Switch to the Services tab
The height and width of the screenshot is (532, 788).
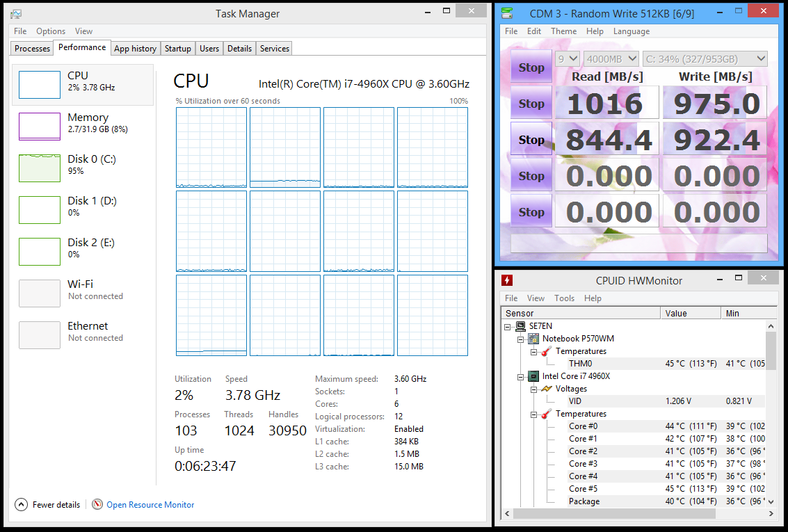point(275,49)
